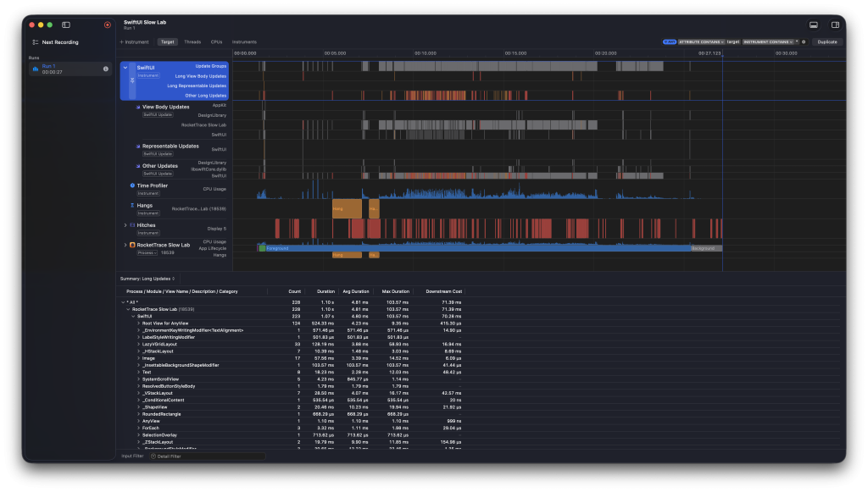868x492 pixels.
Task: Click the 'target' filter text value
Action: [x=733, y=42]
